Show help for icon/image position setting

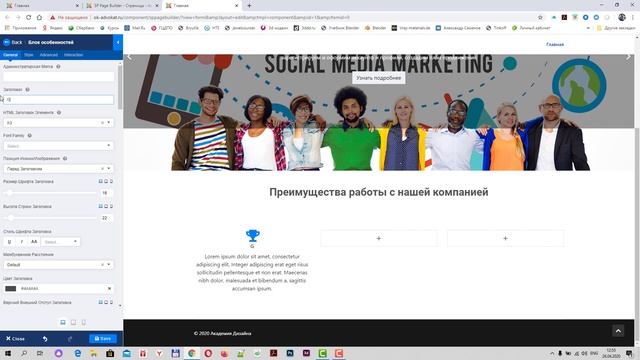tap(65, 158)
